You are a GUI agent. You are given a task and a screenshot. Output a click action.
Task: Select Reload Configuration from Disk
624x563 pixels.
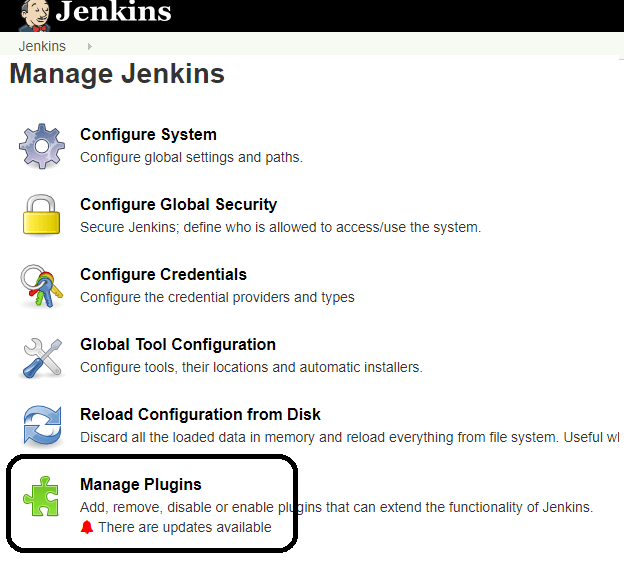tap(200, 415)
